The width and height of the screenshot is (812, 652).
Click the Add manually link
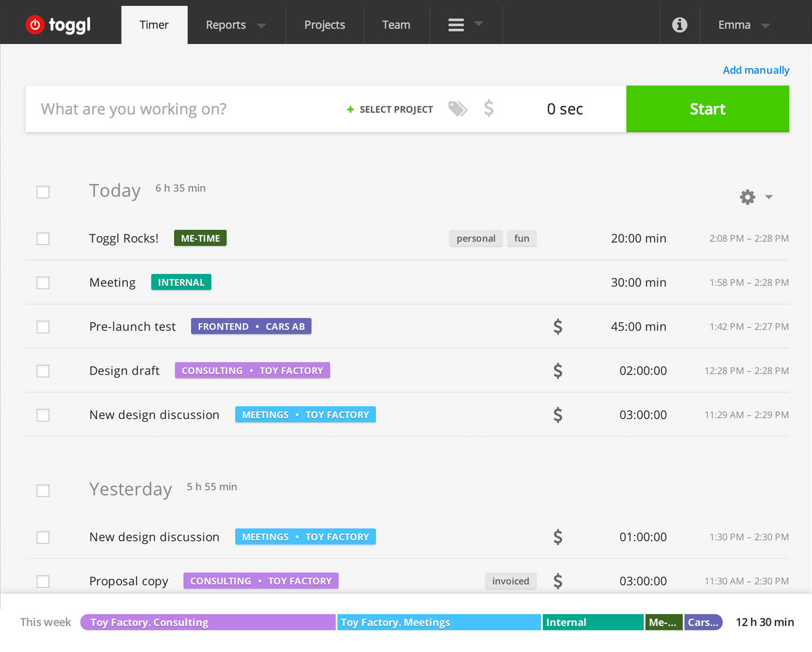tap(756, 70)
